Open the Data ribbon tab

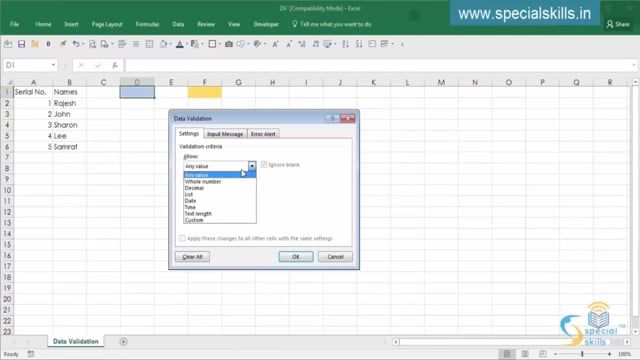178,24
